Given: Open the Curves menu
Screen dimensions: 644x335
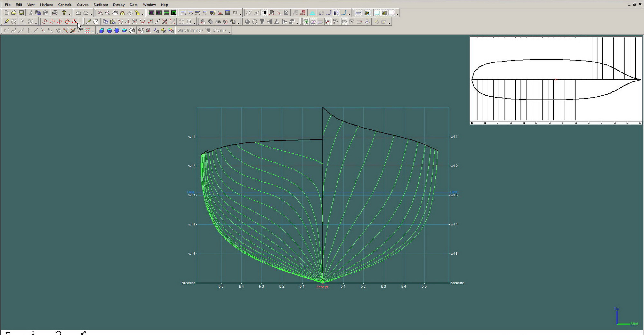Looking at the screenshot, I should point(83,5).
